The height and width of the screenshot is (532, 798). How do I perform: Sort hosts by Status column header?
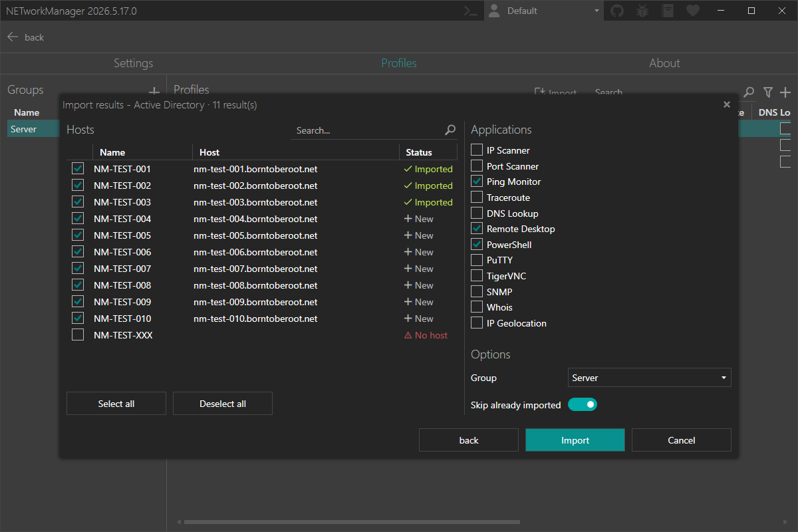tap(428, 152)
